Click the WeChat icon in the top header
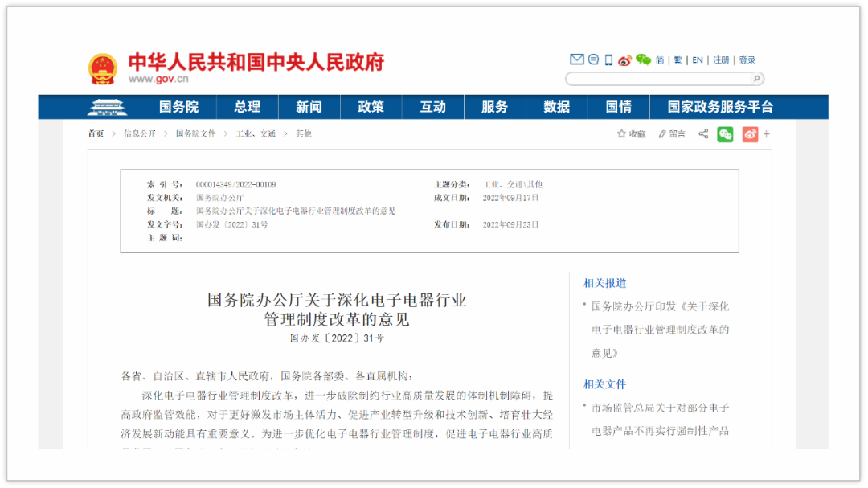The width and height of the screenshot is (868, 488). point(643,59)
